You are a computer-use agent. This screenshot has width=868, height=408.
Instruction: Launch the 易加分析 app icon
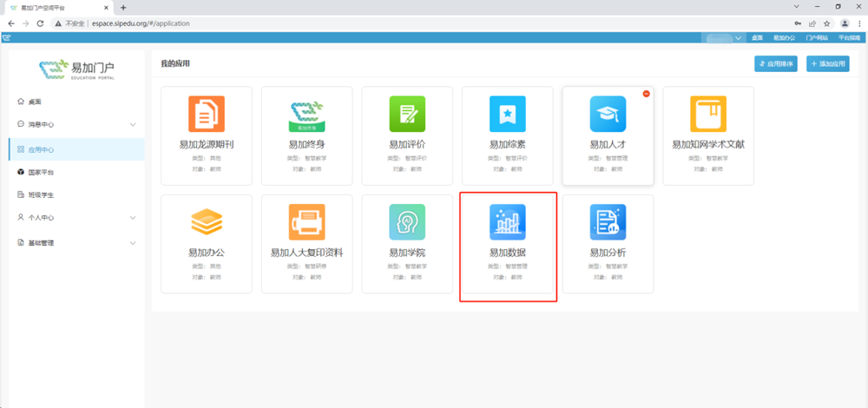608,222
